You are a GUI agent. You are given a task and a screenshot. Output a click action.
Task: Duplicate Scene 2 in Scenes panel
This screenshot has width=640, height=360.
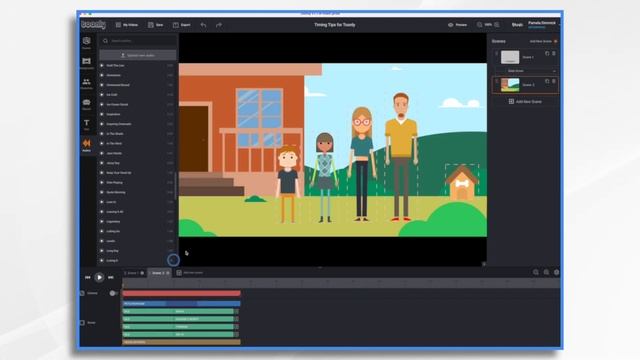click(x=547, y=81)
